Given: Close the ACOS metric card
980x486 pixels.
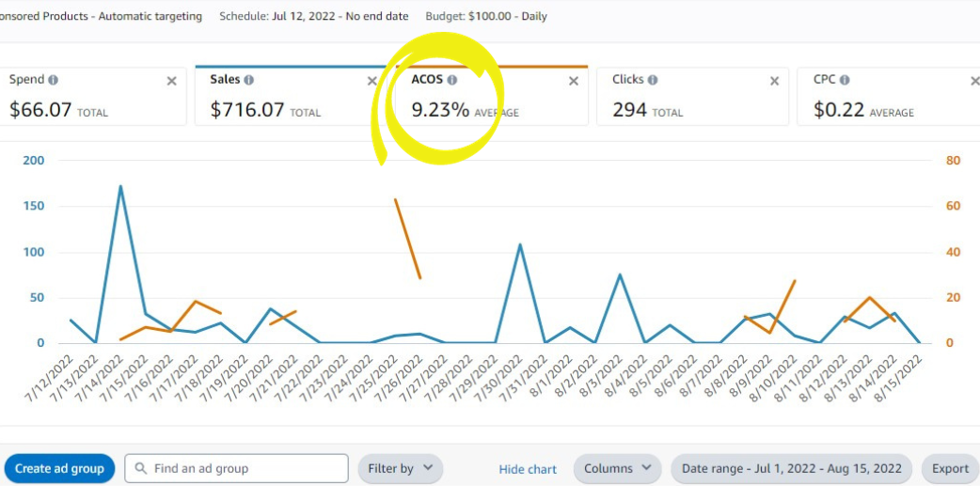Looking at the screenshot, I should tap(574, 82).
